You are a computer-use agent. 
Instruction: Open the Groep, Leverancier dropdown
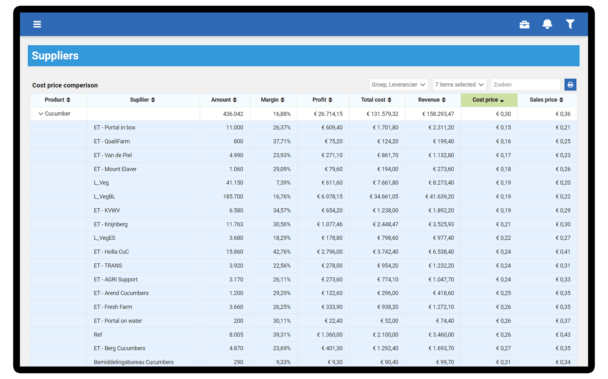[x=398, y=85]
